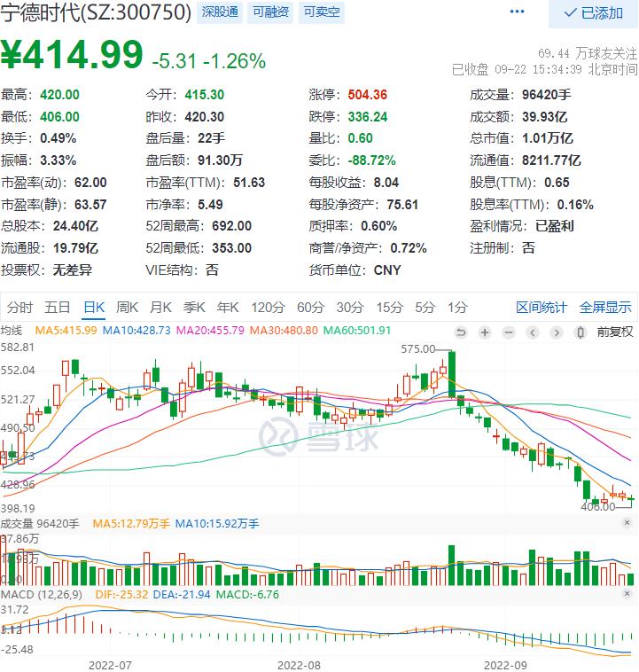Click the 69.44 万球友关注 followers text
This screenshot has width=639, height=672.
588,53
